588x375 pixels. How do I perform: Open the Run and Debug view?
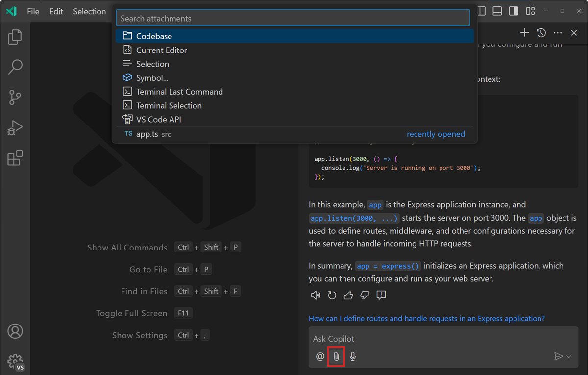[15, 127]
